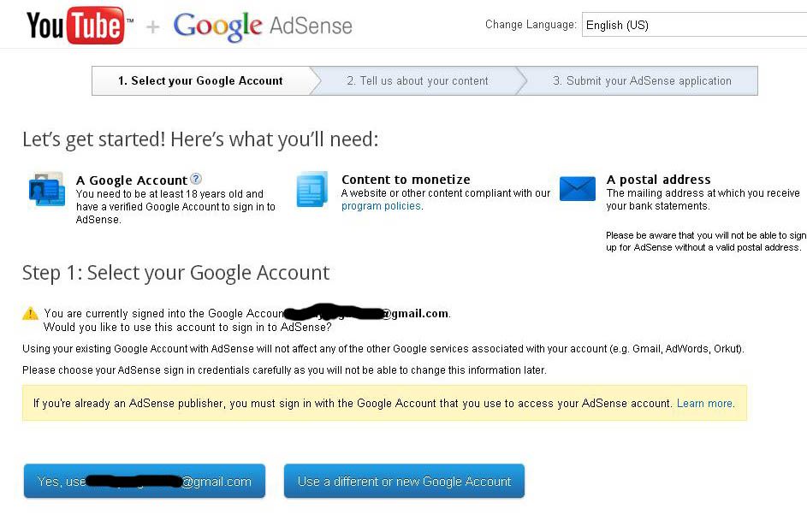Viewport: 807px width, 532px height.
Task: Click the plus sign between the logos
Action: pyautogui.click(x=153, y=27)
